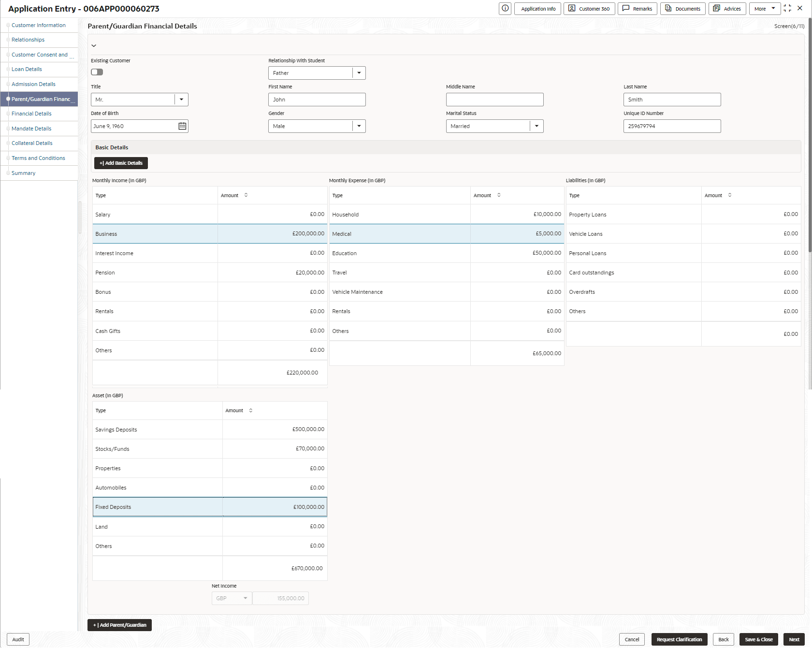
Task: Click Save & Close button
Action: (759, 639)
